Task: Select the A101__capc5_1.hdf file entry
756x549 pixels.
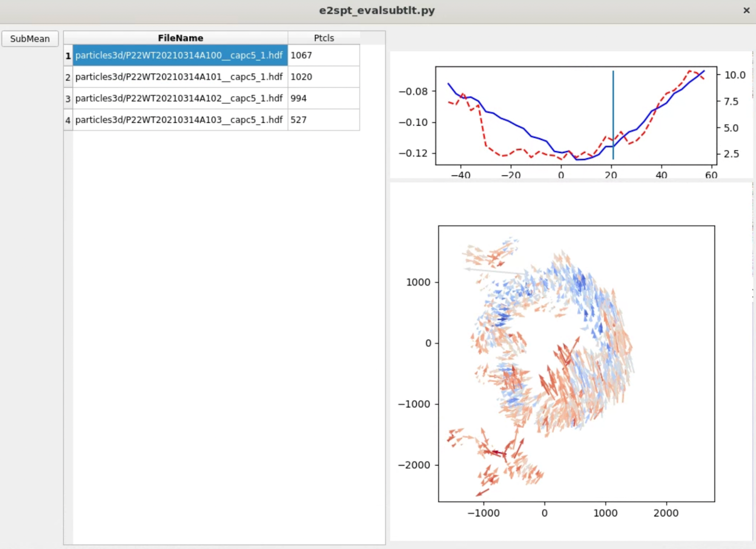Action: (x=179, y=77)
